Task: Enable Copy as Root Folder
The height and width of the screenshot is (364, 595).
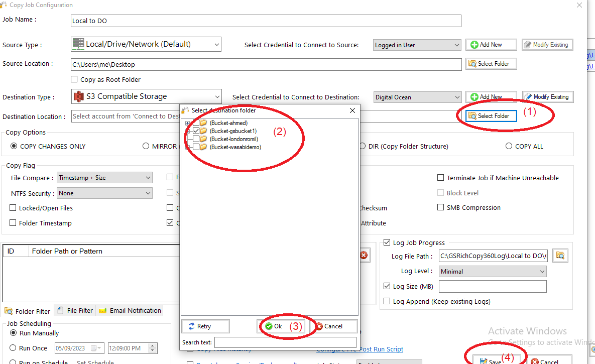Action: (x=74, y=79)
